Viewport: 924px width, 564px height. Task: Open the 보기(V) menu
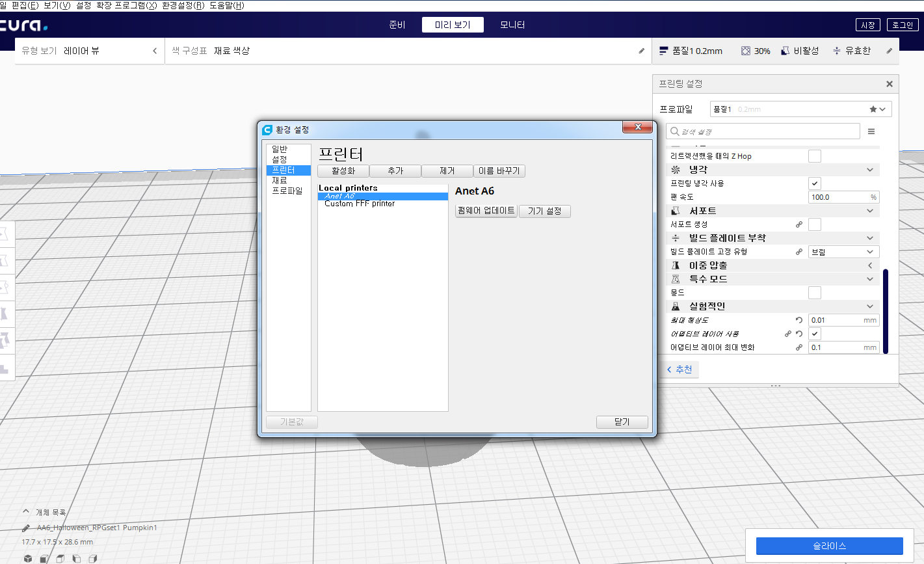tap(57, 5)
